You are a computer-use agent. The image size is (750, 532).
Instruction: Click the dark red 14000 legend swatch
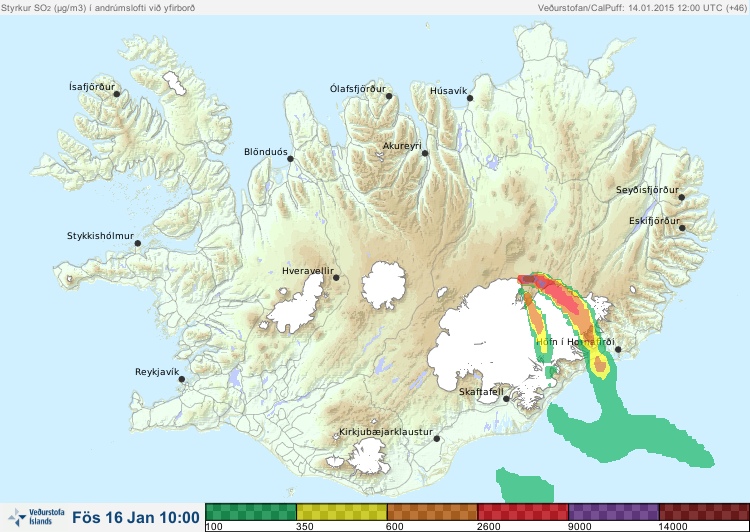click(x=704, y=512)
